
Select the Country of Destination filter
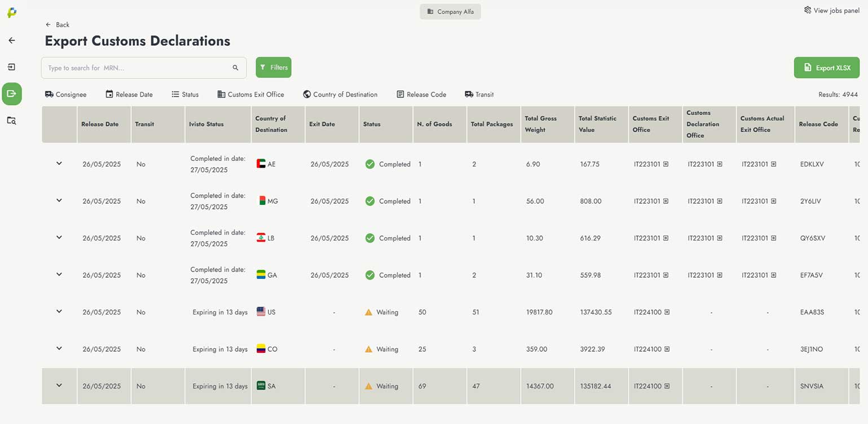[x=340, y=95]
